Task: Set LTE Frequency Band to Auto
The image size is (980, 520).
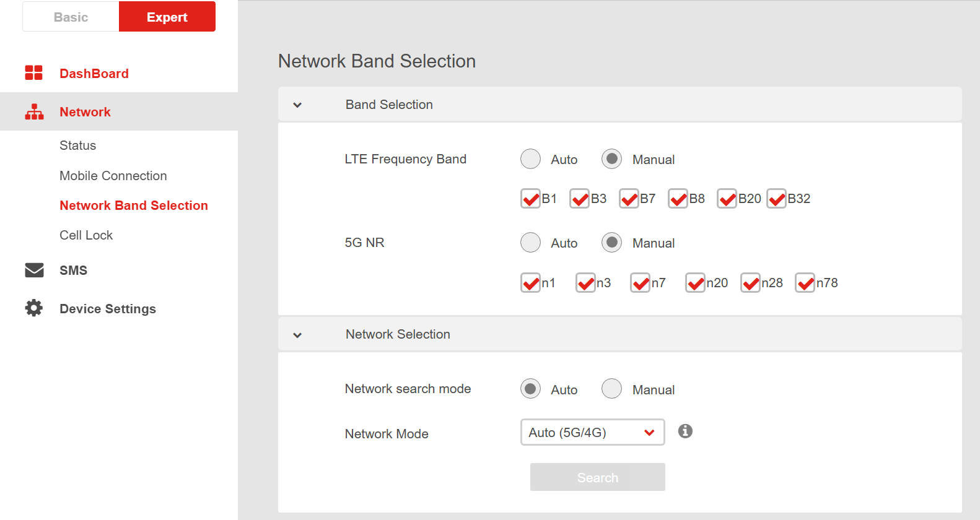Action: 530,159
